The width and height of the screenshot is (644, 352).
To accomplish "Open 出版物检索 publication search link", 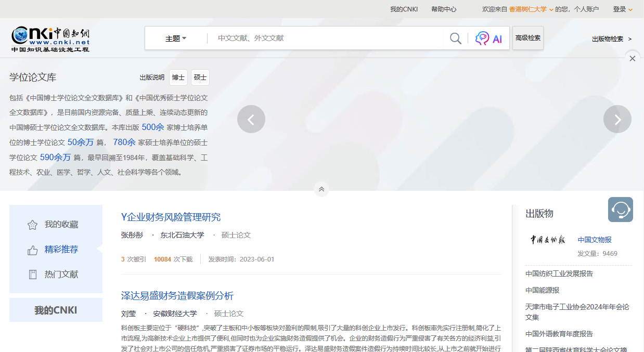I will [611, 39].
